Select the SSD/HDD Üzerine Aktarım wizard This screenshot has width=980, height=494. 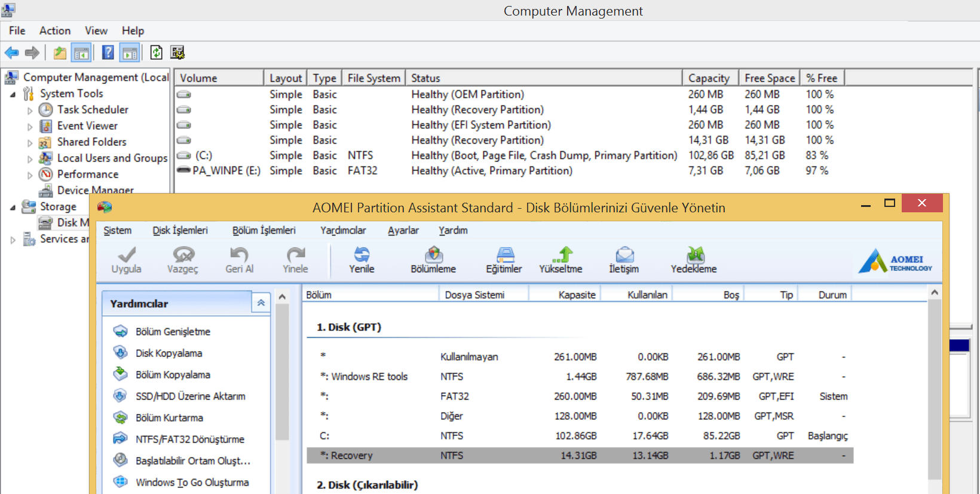190,396
